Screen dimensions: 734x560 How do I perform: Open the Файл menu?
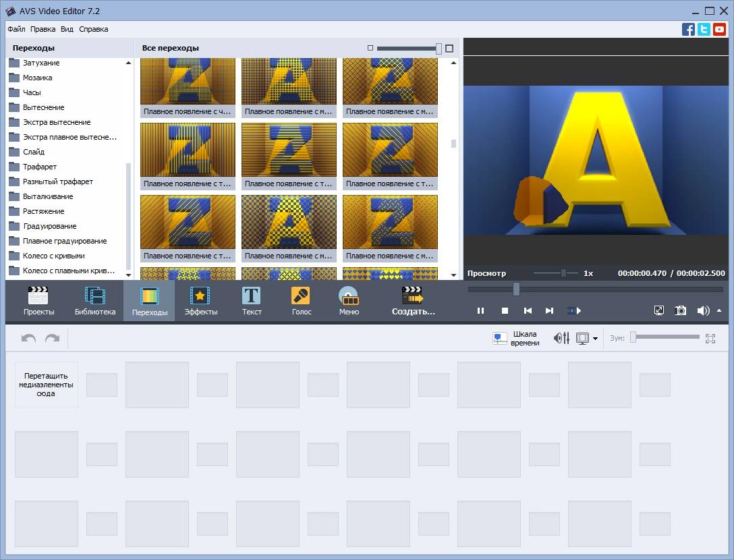(16, 29)
